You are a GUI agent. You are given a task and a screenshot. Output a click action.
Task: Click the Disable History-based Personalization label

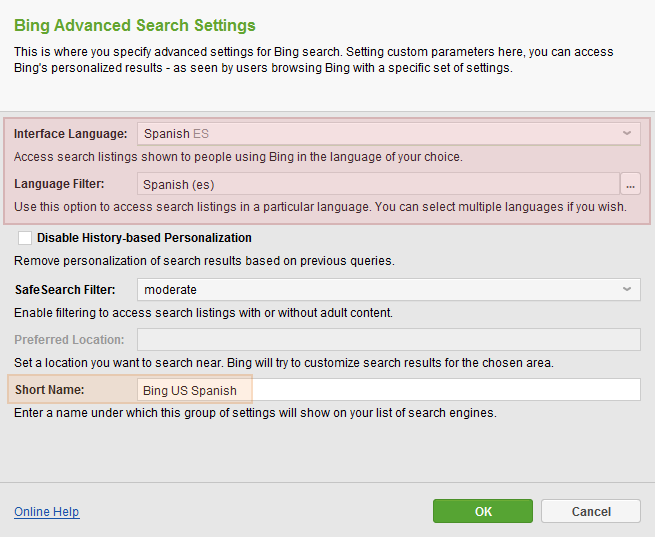point(144,238)
